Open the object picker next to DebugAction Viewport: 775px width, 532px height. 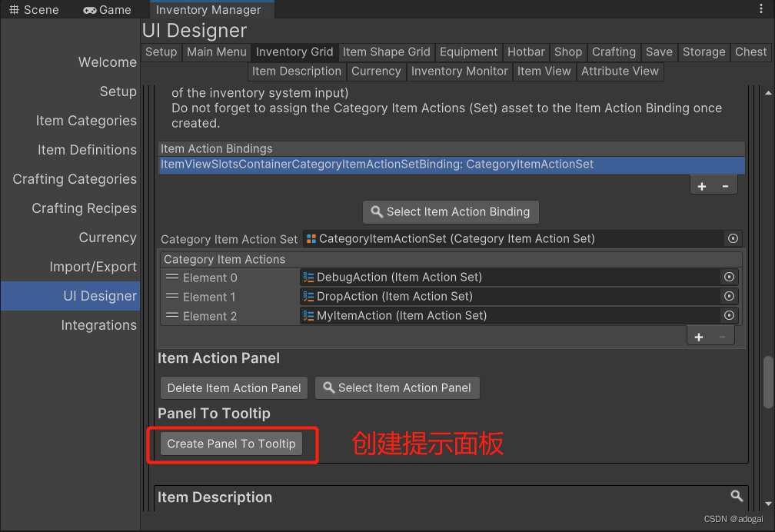(729, 277)
